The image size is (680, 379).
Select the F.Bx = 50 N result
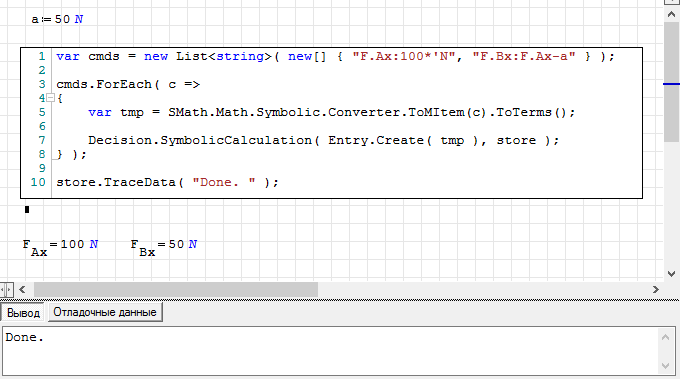(164, 248)
